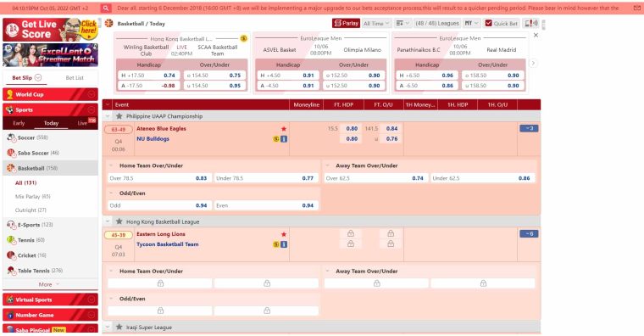Collapse all events arrow in table header
Viewport: 644px width, 336px height.
point(108,105)
